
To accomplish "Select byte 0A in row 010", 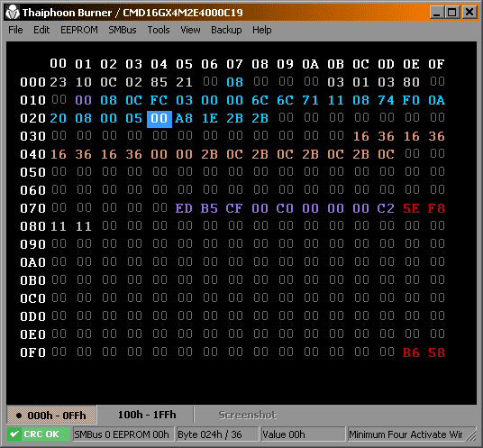I will coord(436,100).
